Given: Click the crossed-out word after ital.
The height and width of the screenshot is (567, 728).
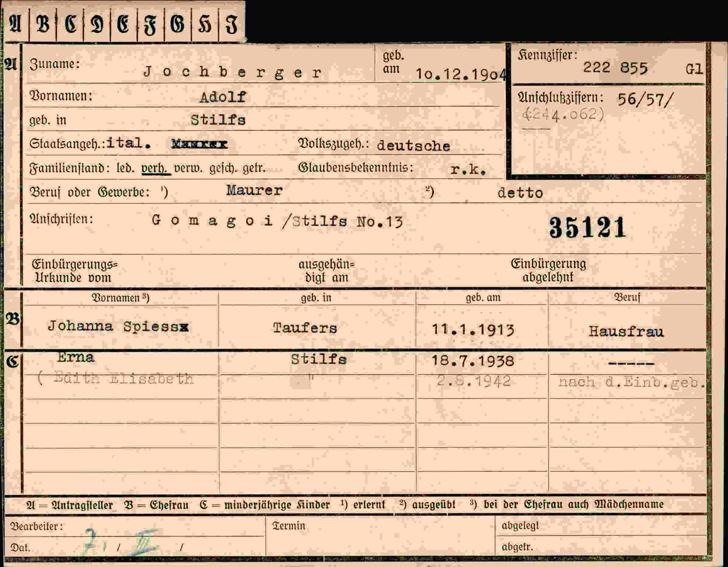Looking at the screenshot, I should [199, 144].
